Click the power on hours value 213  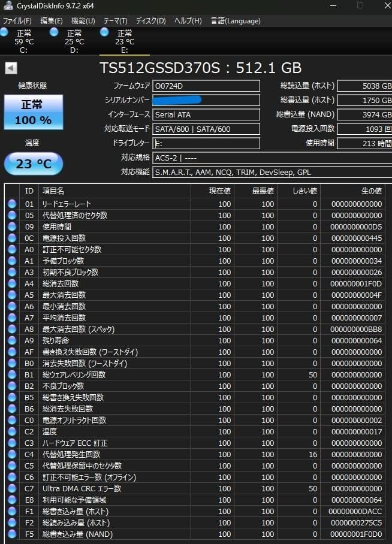(x=364, y=143)
